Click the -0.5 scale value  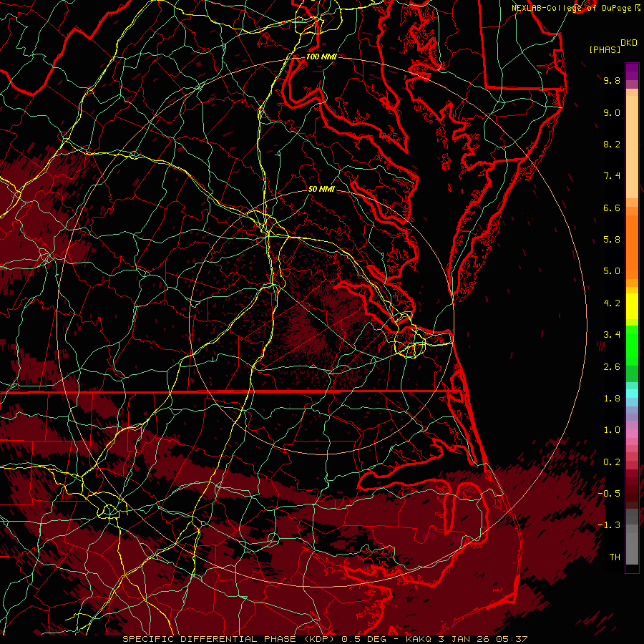(x=609, y=494)
